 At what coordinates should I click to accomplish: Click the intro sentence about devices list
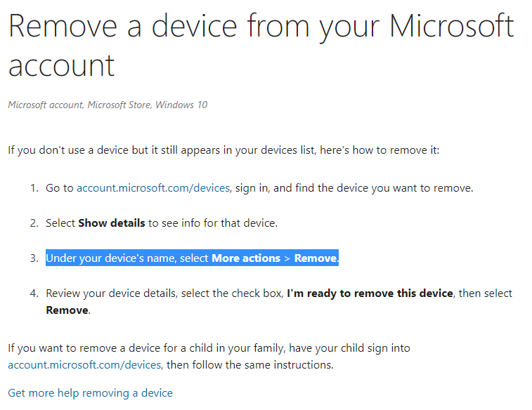point(223,150)
